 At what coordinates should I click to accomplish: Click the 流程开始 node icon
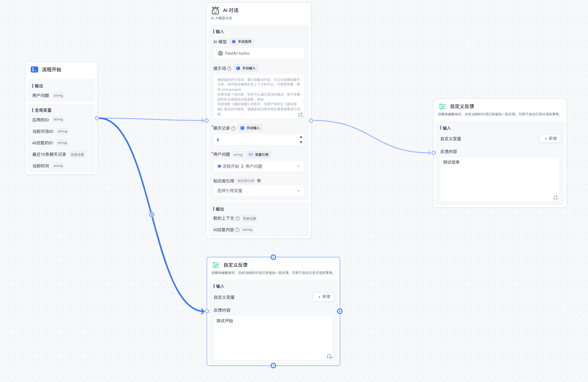pyautogui.click(x=34, y=69)
